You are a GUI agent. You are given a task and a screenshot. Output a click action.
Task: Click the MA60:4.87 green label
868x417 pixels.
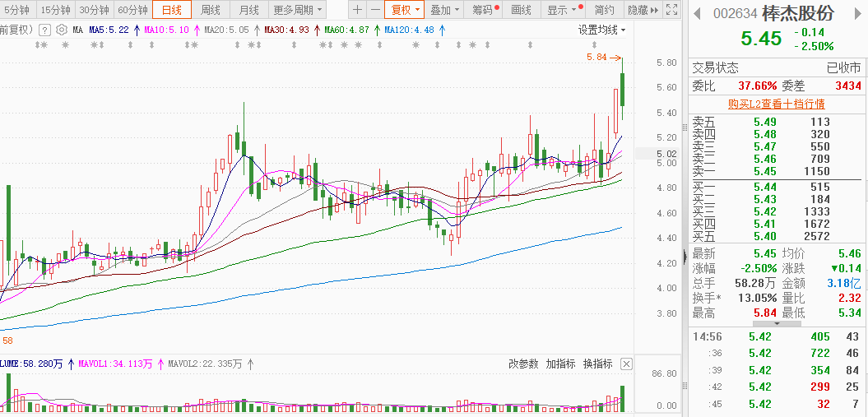346,30
